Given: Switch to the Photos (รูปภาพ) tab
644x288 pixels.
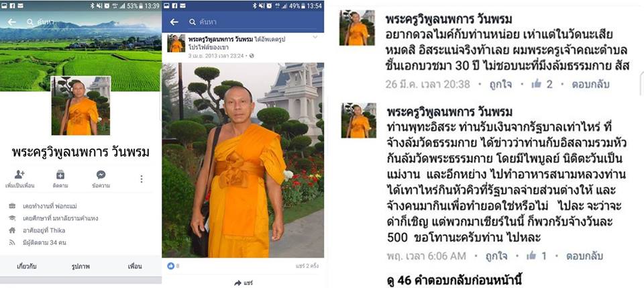Looking at the screenshot, I should click(80, 267).
